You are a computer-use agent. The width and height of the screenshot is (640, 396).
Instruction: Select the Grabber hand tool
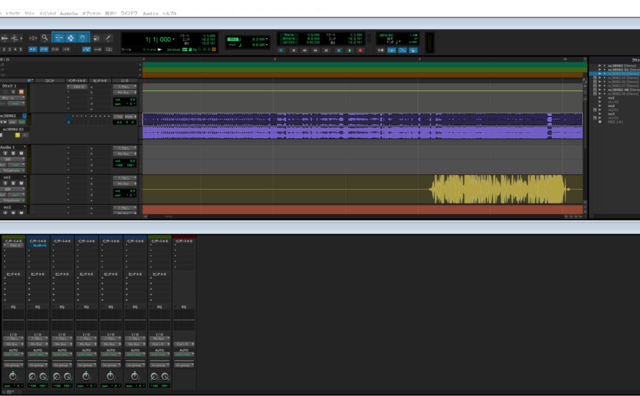82,38
